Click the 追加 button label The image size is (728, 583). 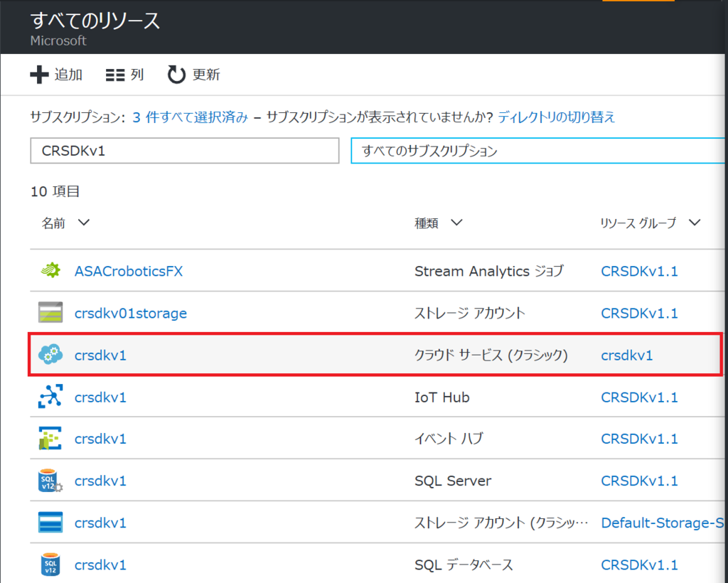pyautogui.click(x=68, y=75)
